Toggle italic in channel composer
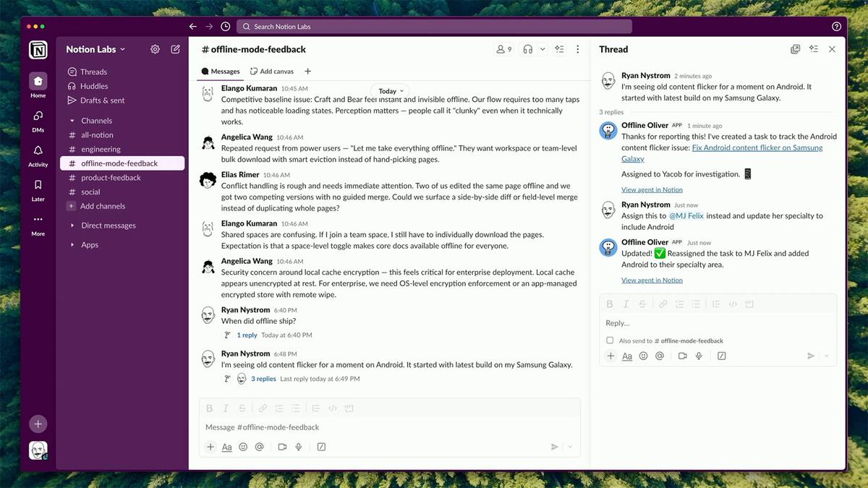 [226, 408]
